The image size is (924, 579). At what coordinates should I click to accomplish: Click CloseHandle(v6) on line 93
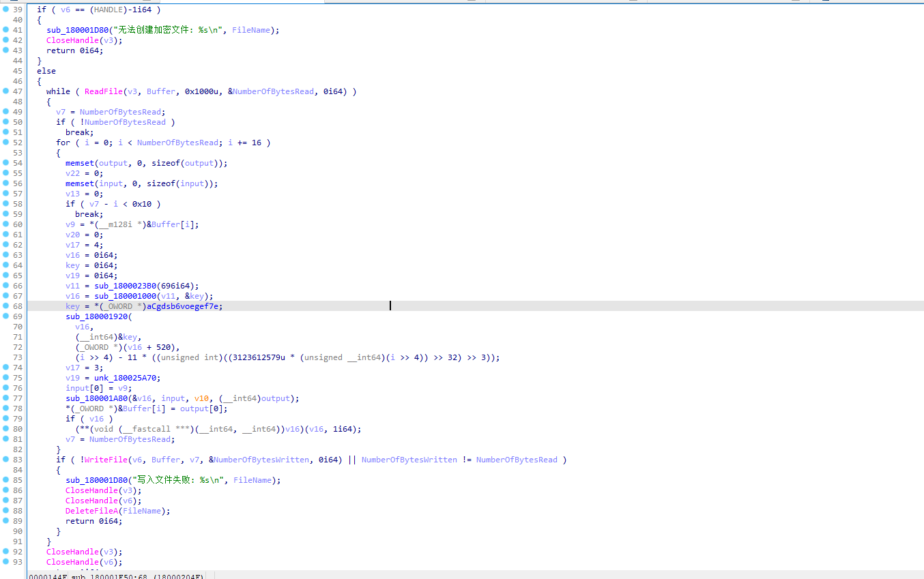[x=85, y=562]
